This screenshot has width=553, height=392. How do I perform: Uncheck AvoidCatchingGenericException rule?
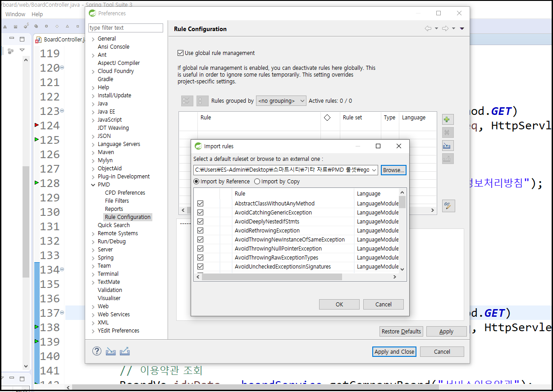click(200, 213)
